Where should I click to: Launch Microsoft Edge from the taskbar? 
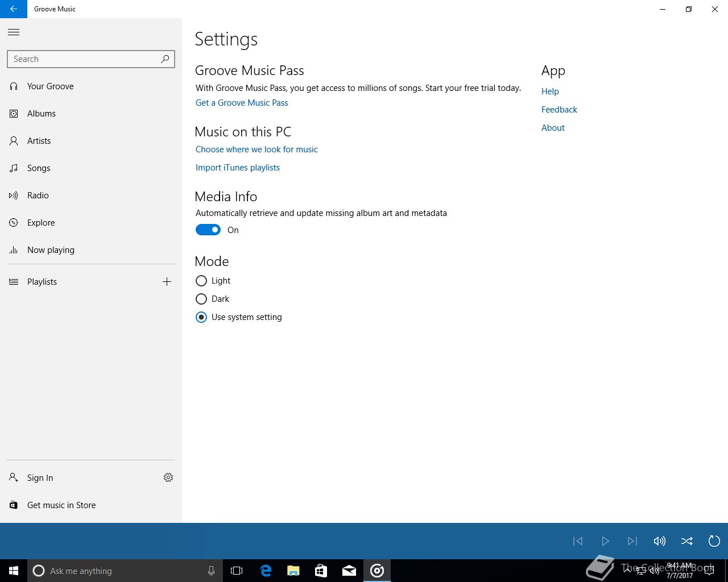[266, 571]
